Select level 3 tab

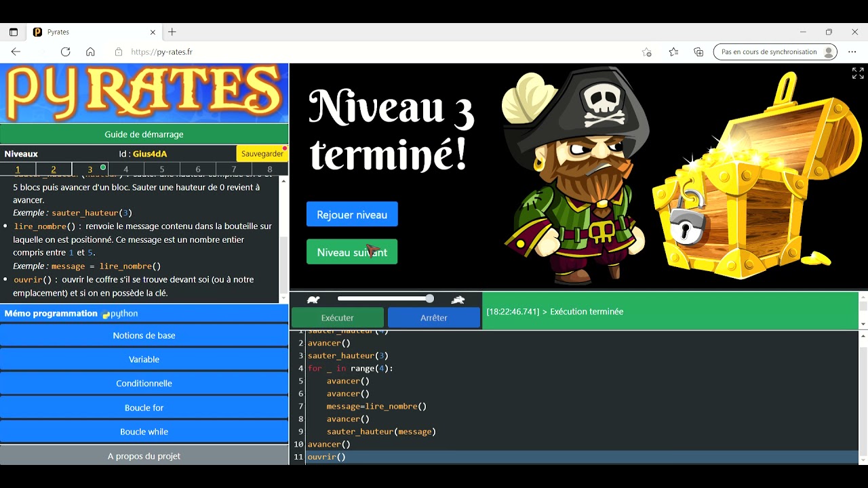tap(90, 169)
